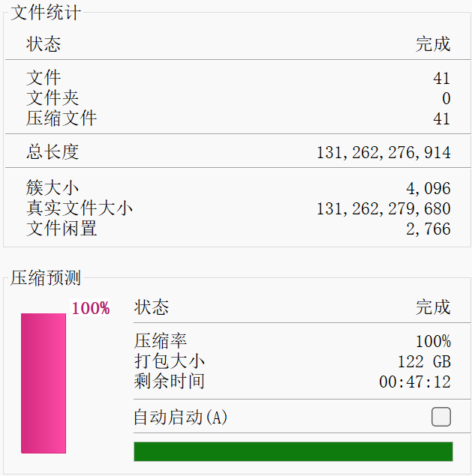Click the 文件统计 group title
The height and width of the screenshot is (476, 472).
46,13
